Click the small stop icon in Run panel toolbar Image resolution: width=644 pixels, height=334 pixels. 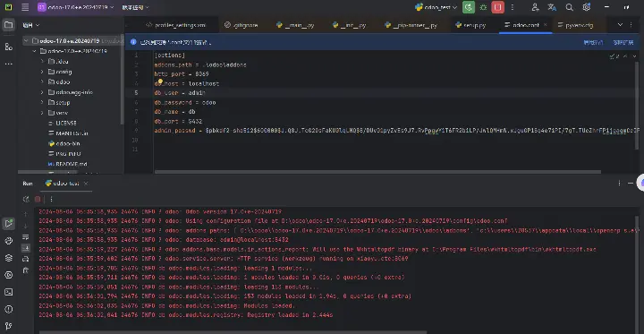[38, 199]
